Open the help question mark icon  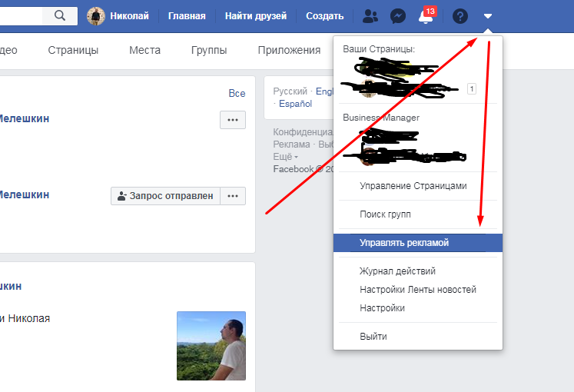(x=460, y=16)
